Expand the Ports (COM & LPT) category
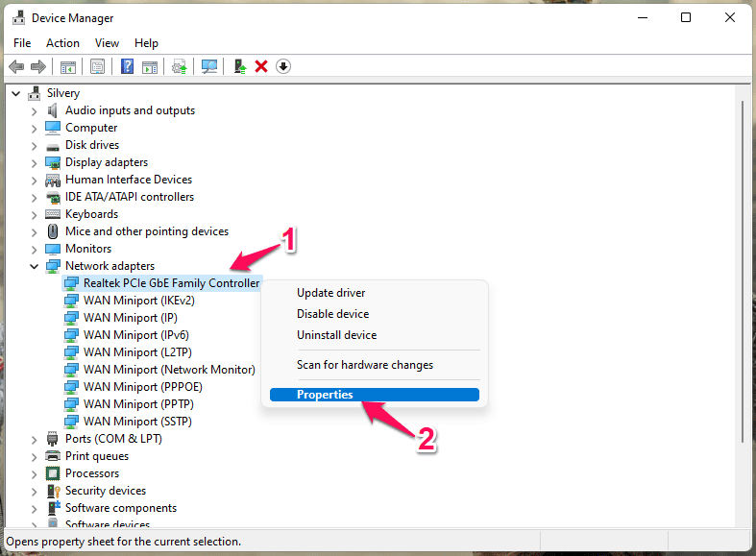756x556 pixels. click(34, 440)
